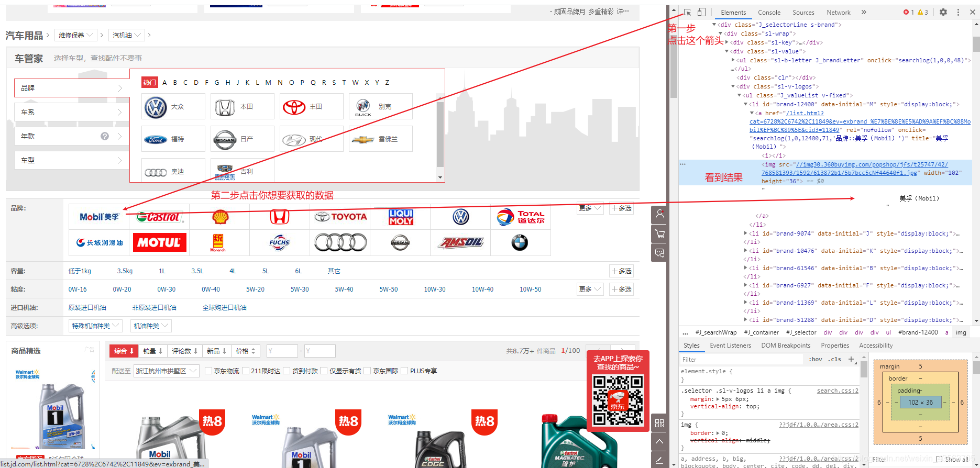The image size is (980, 468).
Task: Click the QR code sidebar icon
Action: tap(659, 423)
